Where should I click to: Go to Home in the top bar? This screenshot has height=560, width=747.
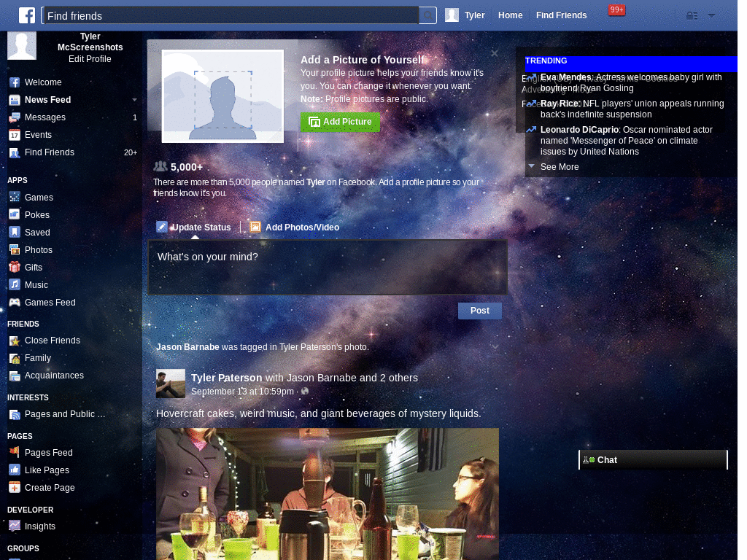point(510,15)
